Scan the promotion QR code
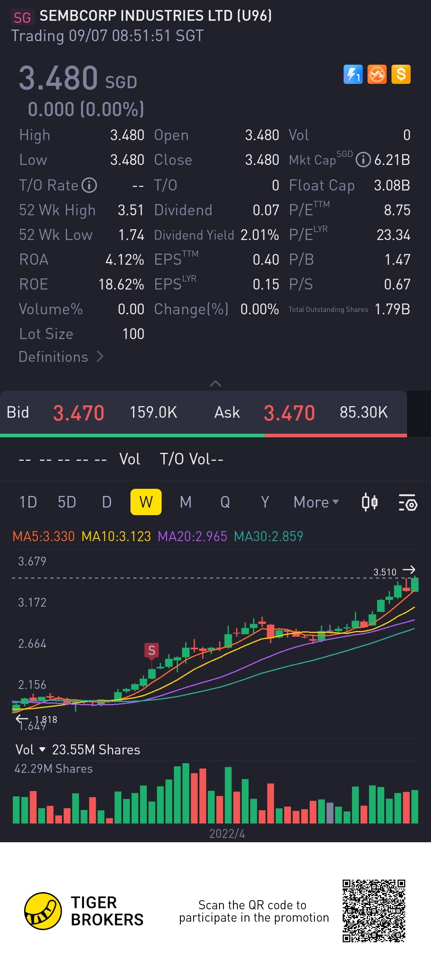This screenshot has height=980, width=431. pos(374,911)
